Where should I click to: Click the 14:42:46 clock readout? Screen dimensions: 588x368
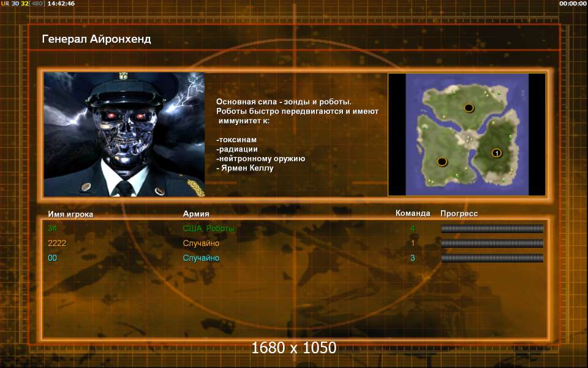(x=61, y=4)
